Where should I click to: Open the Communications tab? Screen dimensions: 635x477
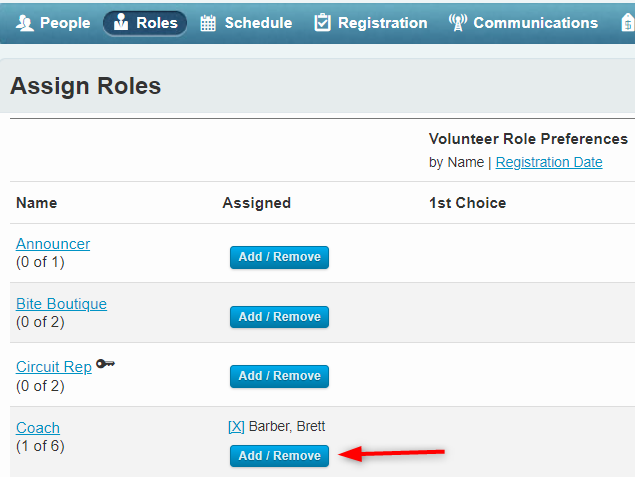523,23
